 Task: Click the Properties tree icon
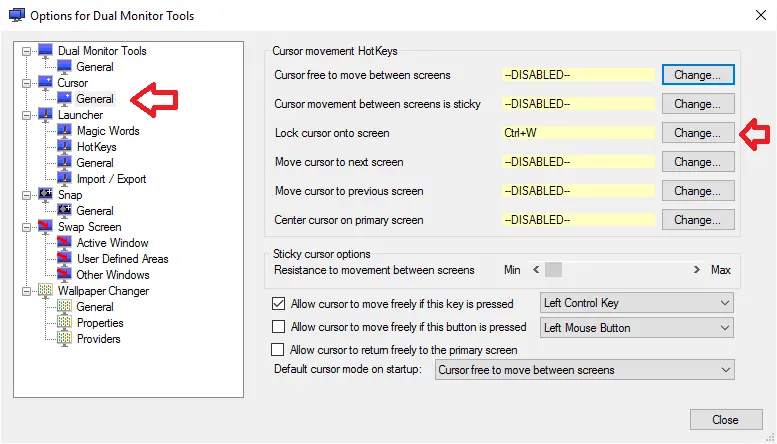(64, 323)
